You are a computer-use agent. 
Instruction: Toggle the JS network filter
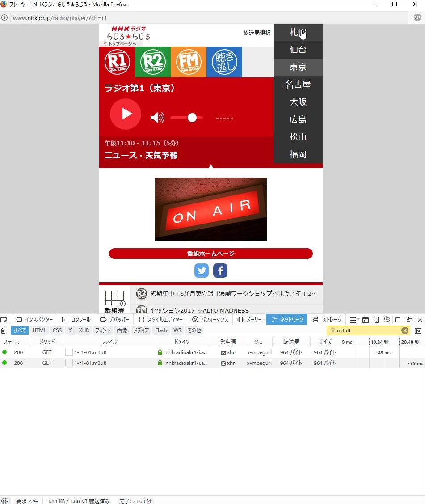tap(70, 330)
